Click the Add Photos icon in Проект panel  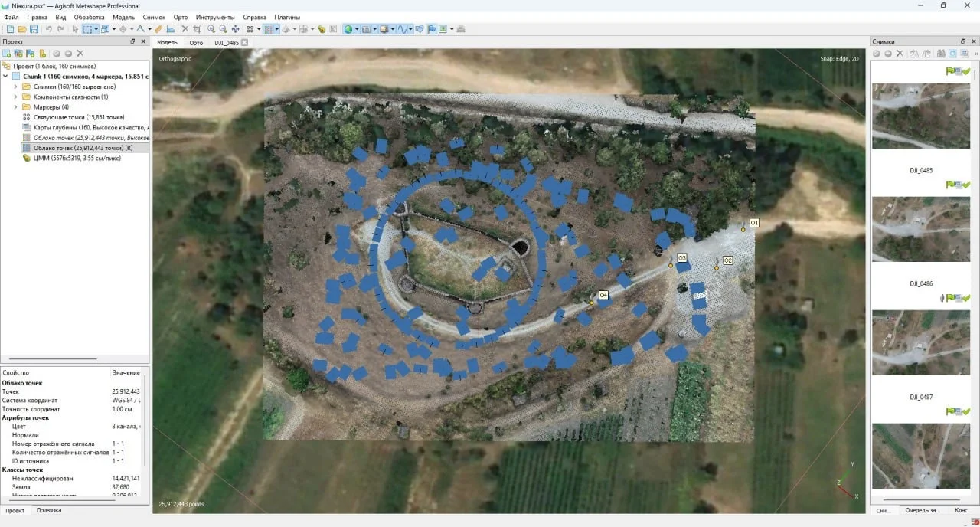19,53
